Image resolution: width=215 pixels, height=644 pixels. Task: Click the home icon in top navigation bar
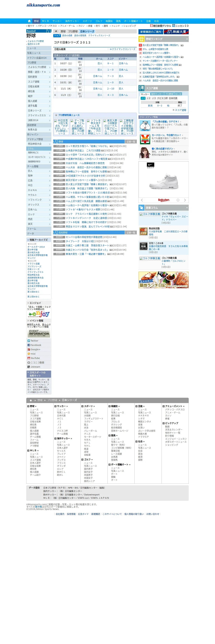pos(29,21)
